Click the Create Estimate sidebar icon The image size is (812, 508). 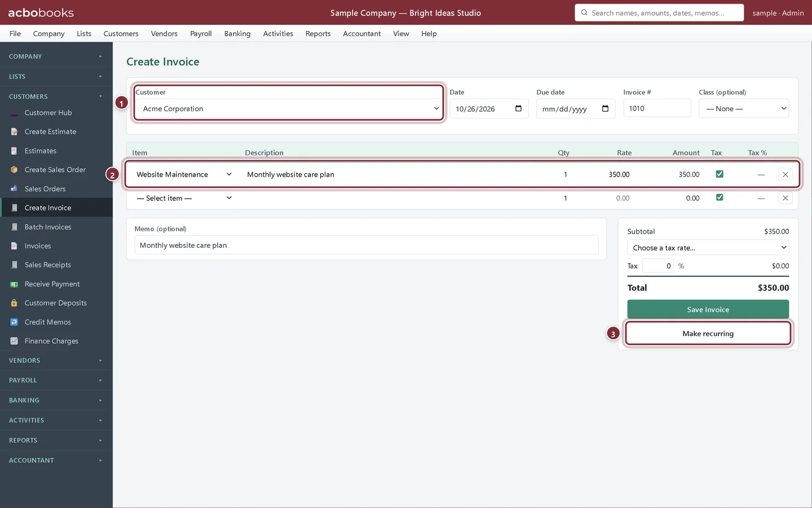pos(14,132)
